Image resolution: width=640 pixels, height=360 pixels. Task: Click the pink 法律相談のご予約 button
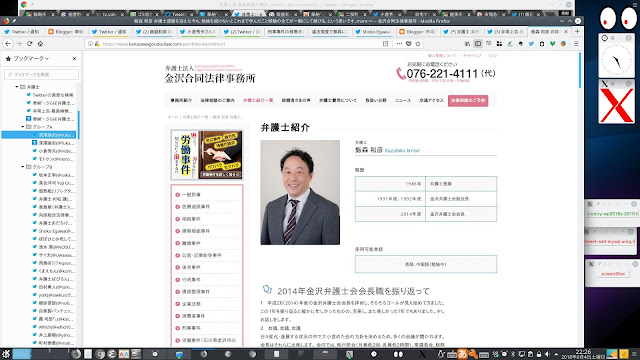468,100
